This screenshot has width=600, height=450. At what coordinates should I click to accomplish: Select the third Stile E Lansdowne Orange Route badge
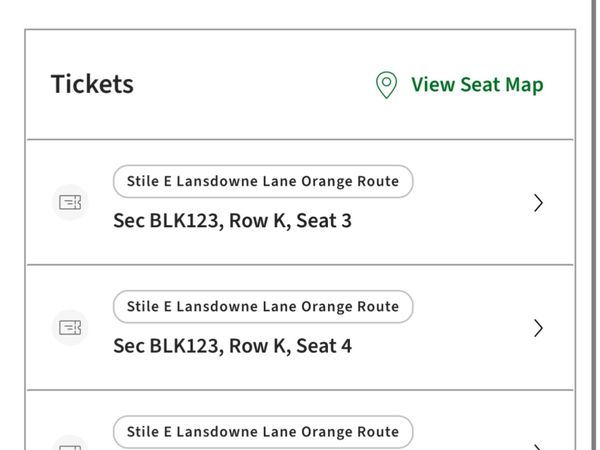(262, 432)
